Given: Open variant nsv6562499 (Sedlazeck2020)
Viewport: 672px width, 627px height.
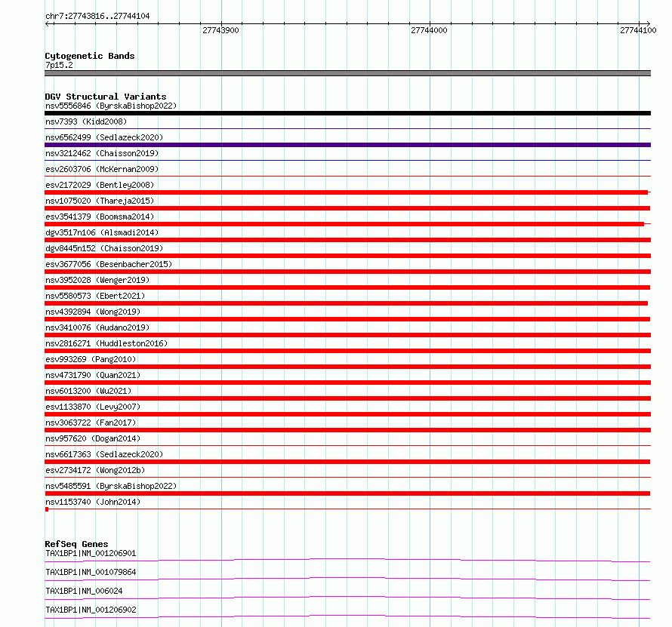Looking at the screenshot, I should click(104, 137).
